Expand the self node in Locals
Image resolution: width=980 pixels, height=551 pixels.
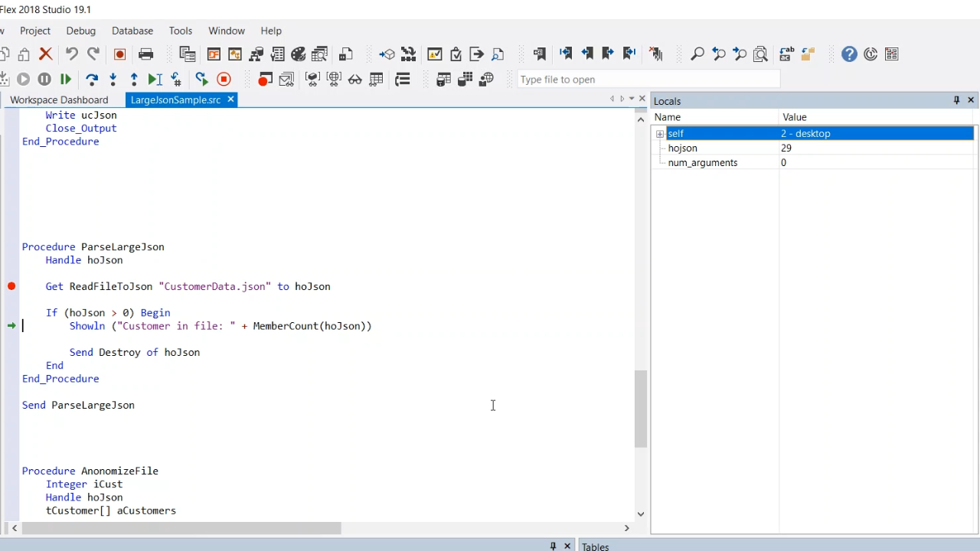pos(660,134)
